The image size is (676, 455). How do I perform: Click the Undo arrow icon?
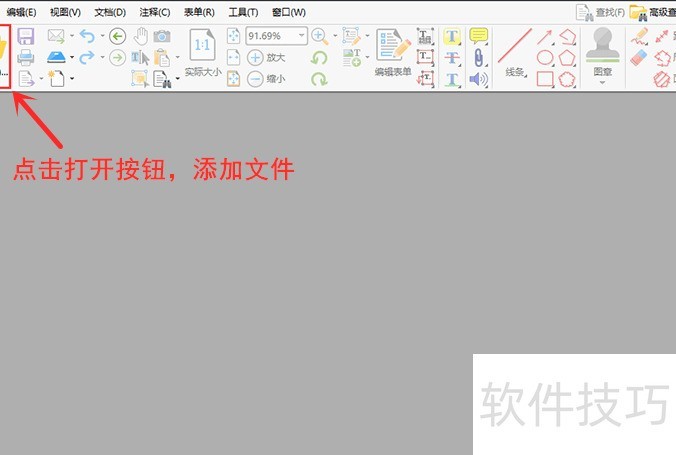click(x=87, y=37)
